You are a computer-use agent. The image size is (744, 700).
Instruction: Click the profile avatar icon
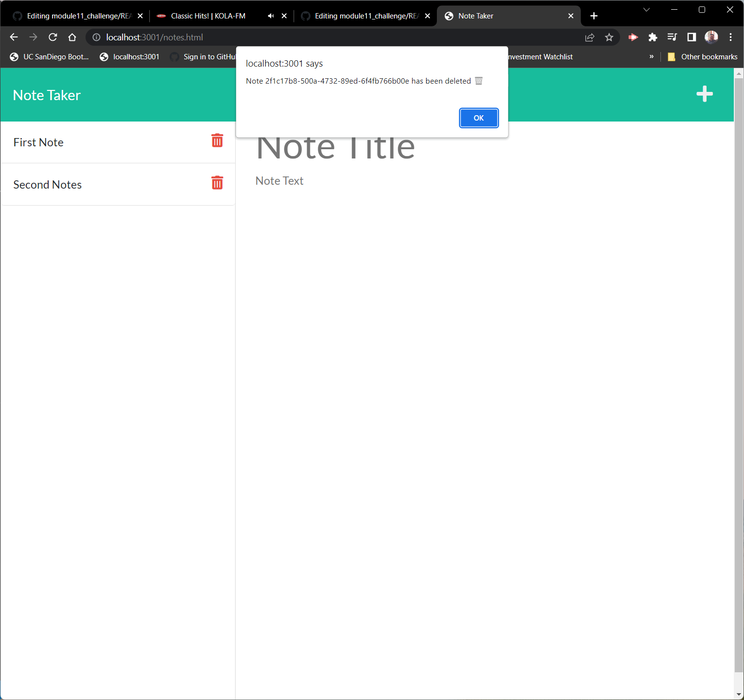point(711,37)
